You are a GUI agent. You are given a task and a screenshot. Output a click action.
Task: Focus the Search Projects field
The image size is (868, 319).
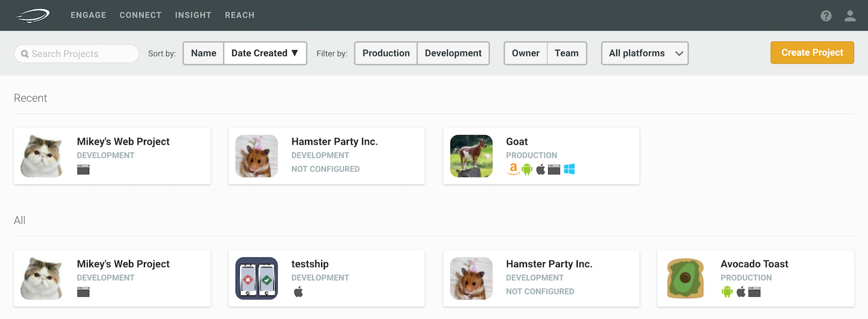click(x=76, y=53)
